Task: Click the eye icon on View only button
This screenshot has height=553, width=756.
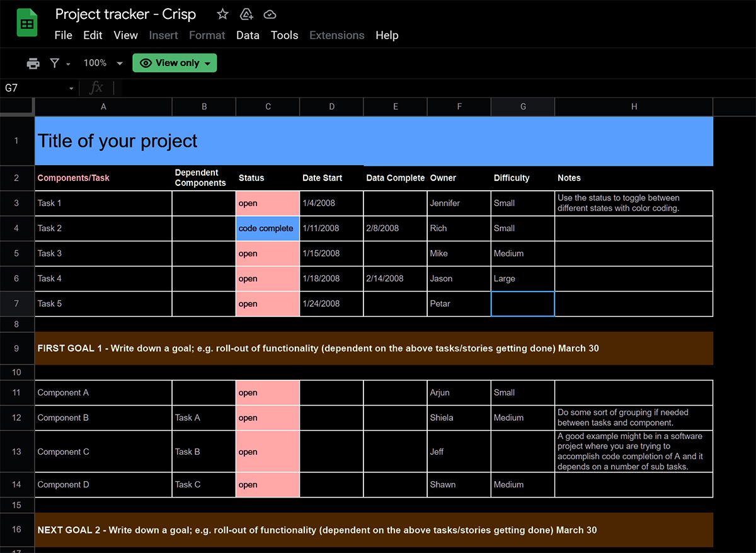Action: [146, 63]
